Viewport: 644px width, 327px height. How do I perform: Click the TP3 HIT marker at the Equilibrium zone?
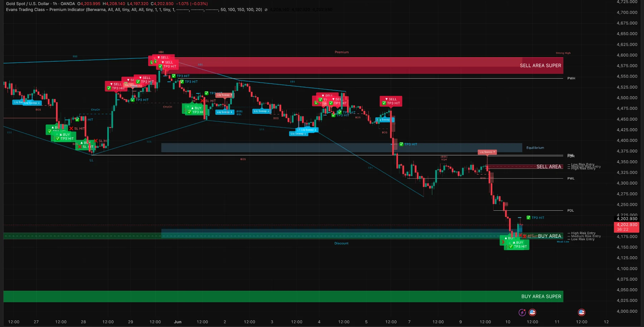(408, 144)
